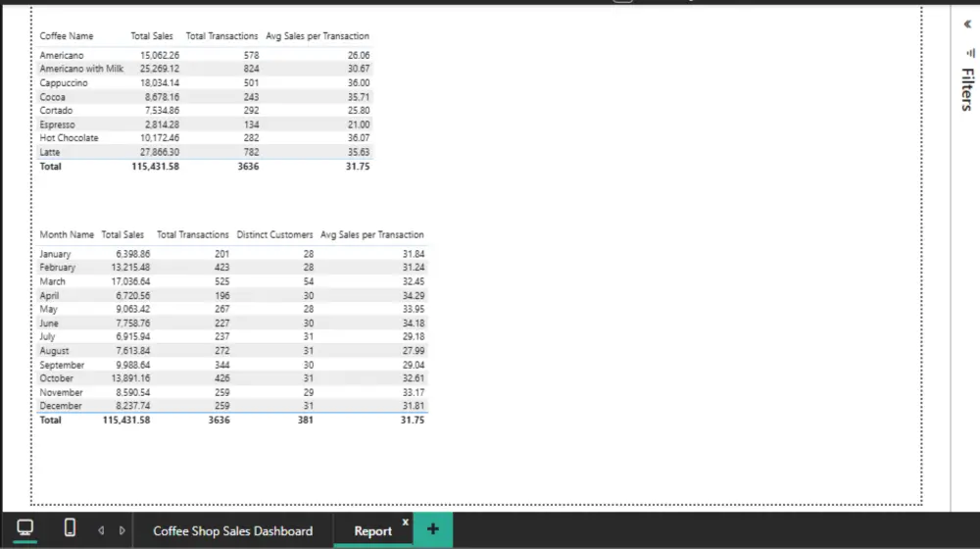This screenshot has height=549, width=980.
Task: Sort coffee table by Avg Sales per Transaction
Action: coord(318,36)
